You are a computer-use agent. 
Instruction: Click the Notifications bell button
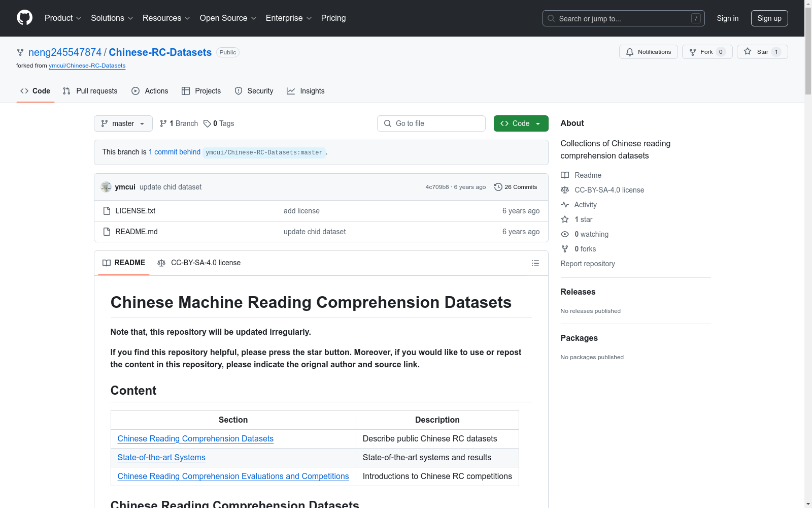pyautogui.click(x=649, y=52)
